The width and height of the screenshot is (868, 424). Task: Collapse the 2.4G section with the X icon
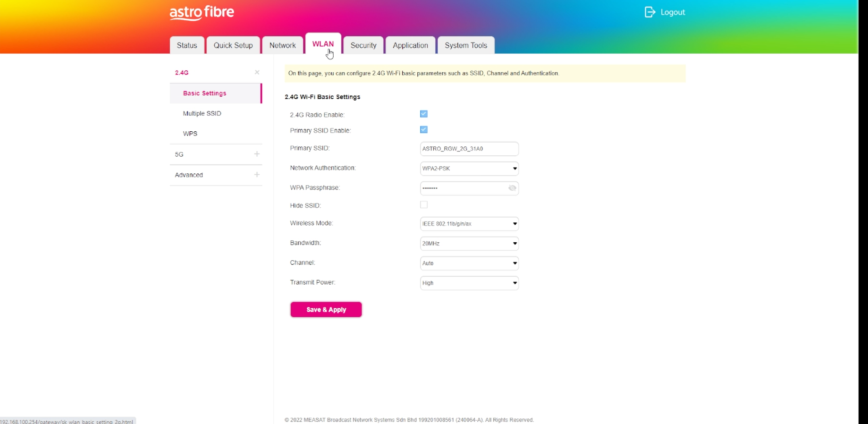coord(257,72)
